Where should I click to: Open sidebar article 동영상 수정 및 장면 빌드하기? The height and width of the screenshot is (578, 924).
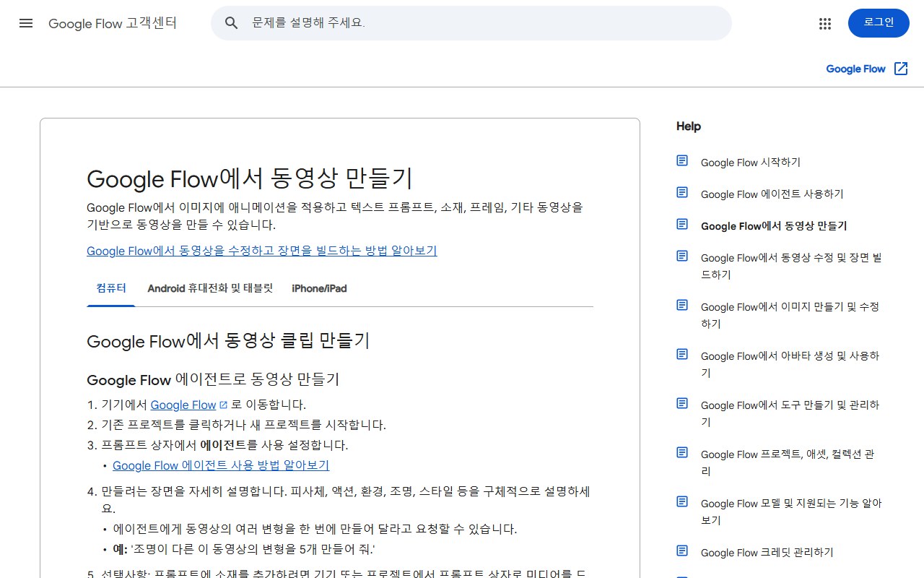click(791, 266)
